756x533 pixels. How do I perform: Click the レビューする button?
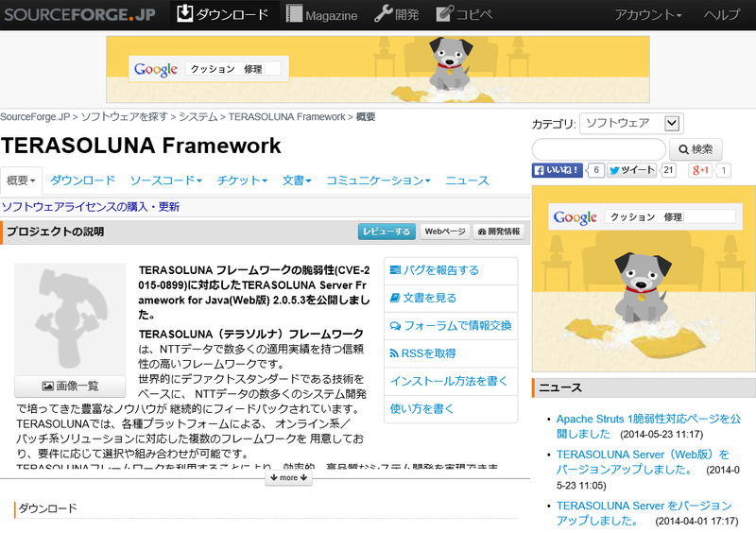[386, 232]
